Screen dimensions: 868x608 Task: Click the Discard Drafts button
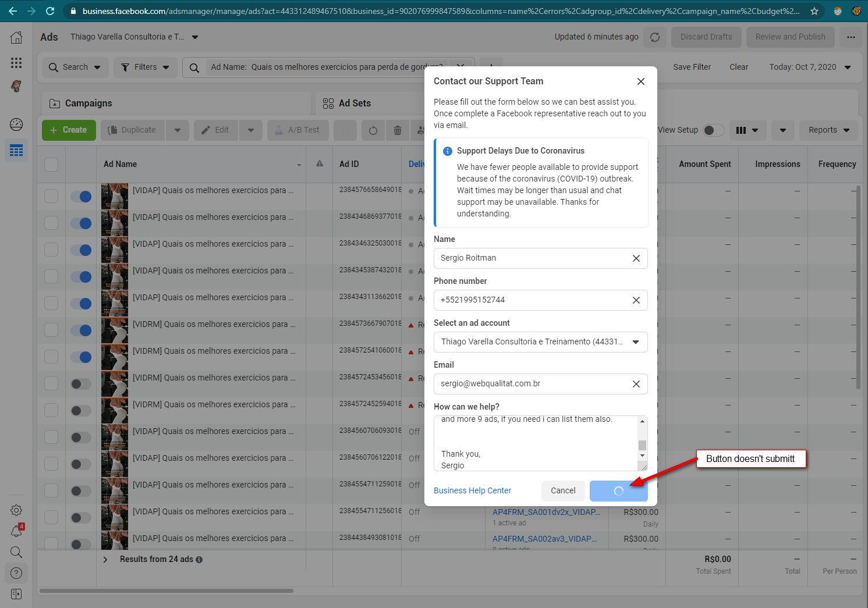(706, 37)
